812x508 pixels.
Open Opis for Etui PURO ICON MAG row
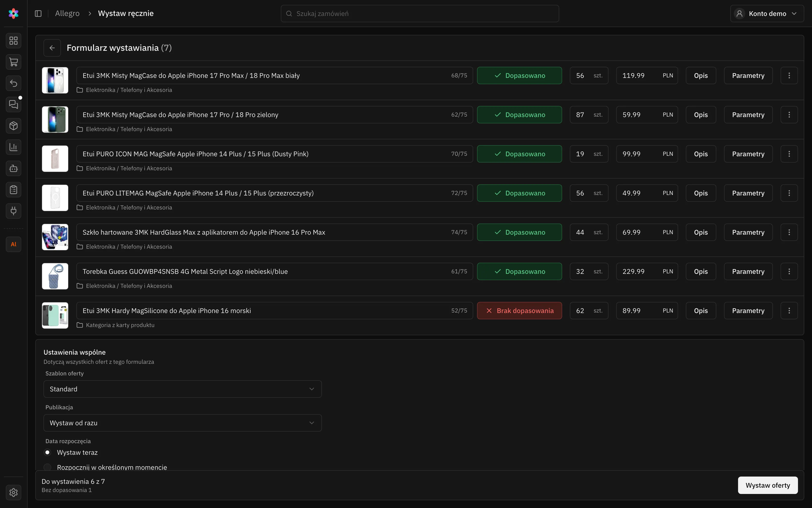[701, 154]
